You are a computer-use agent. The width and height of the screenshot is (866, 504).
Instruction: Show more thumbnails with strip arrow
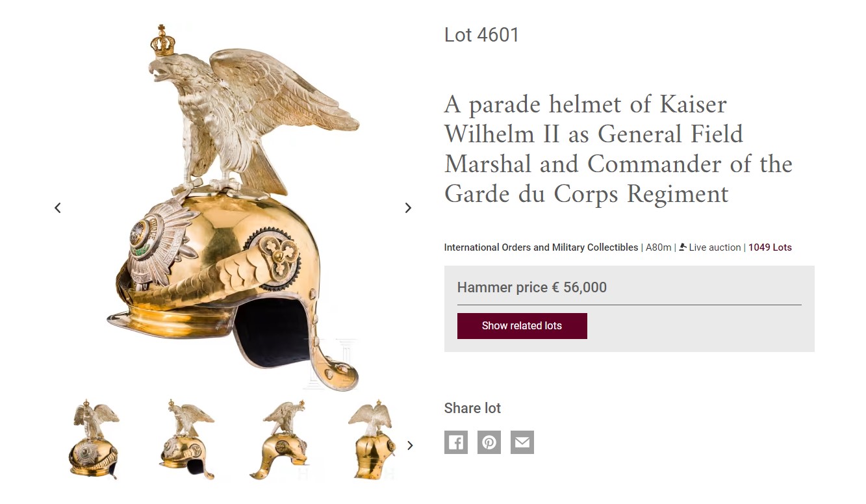410,446
